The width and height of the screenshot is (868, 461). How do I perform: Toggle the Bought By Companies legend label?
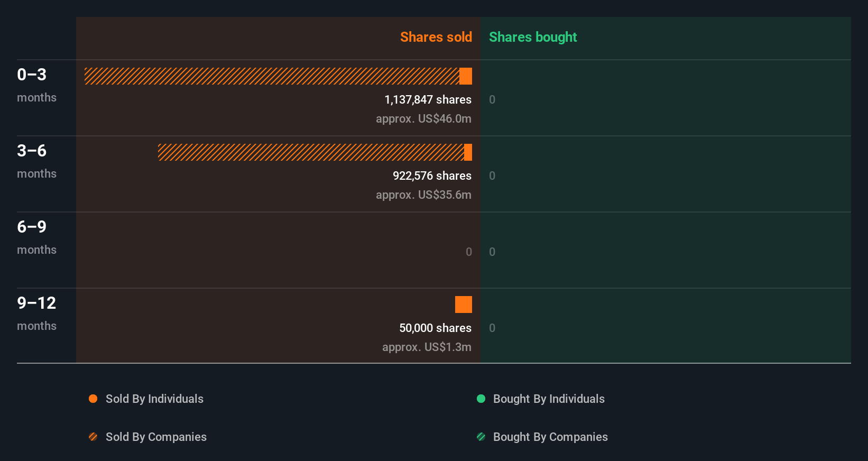pos(550,437)
